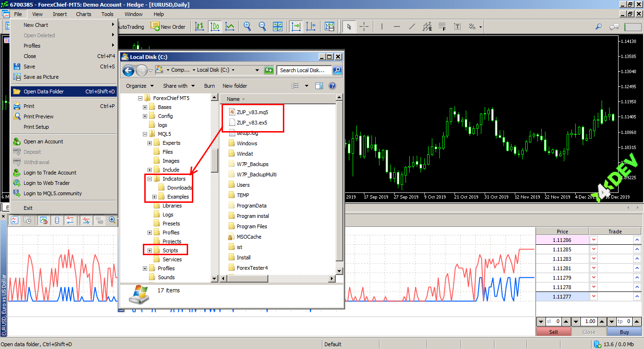This screenshot has height=349, width=644.
Task: Click buy arrow on price 1.11277 row
Action: (637, 297)
